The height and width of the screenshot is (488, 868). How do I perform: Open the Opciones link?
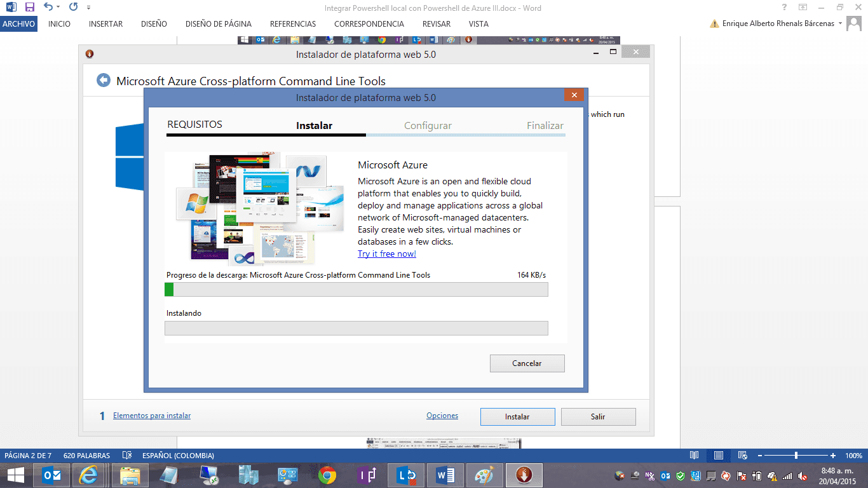click(442, 416)
